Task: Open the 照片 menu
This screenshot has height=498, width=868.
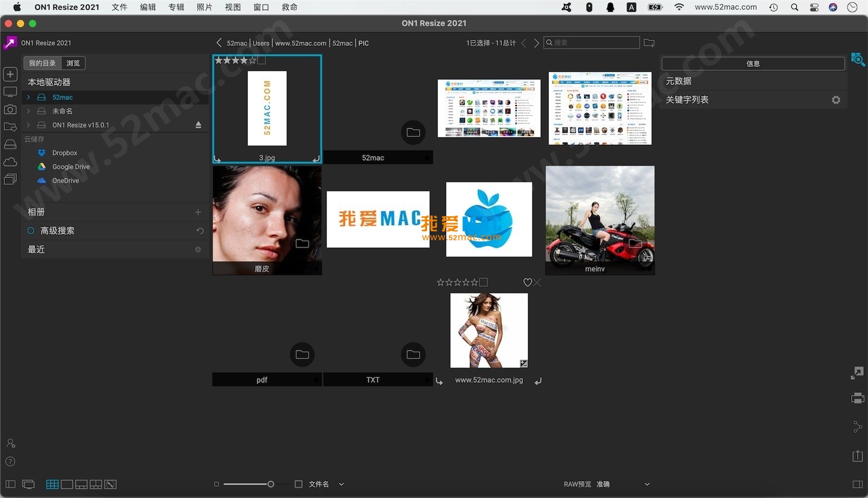Action: click(x=204, y=7)
